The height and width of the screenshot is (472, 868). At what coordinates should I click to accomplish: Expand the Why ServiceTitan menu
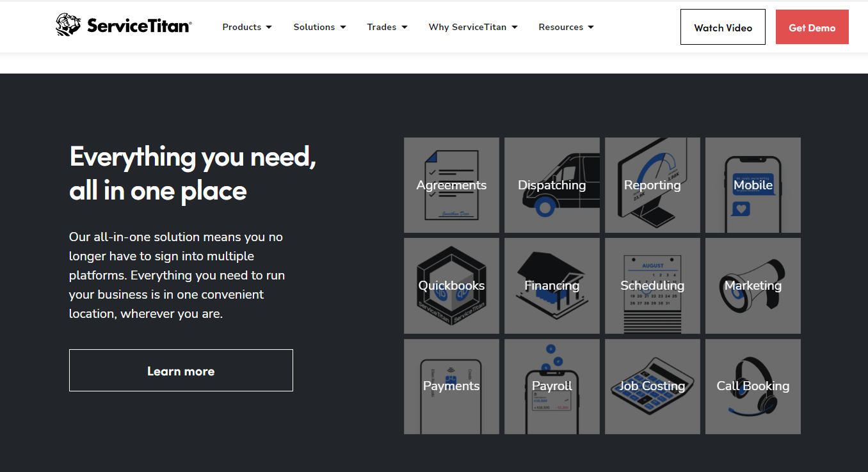point(473,27)
